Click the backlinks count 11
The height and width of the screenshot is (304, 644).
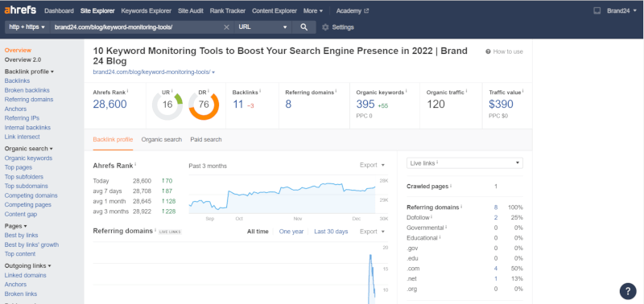click(x=238, y=105)
